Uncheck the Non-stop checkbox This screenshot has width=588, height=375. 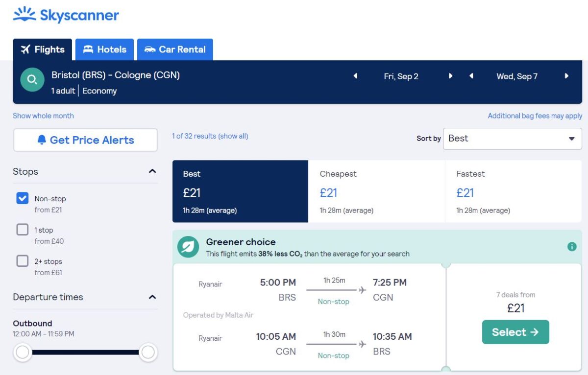pos(23,198)
